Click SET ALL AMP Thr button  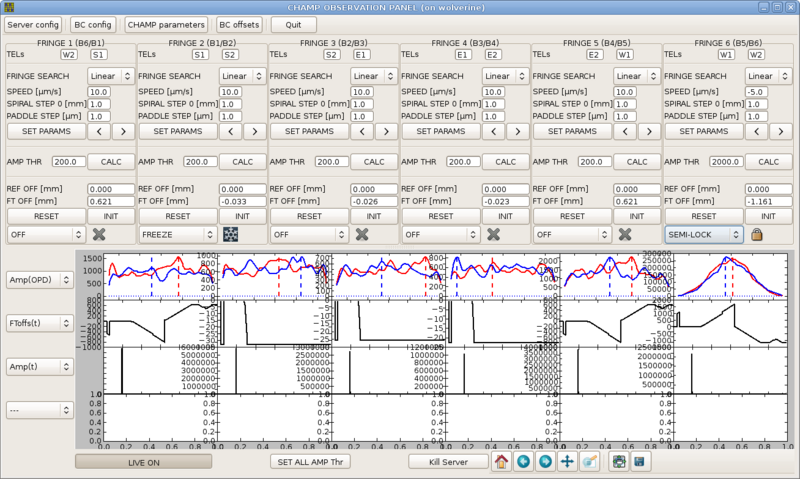[310, 462]
